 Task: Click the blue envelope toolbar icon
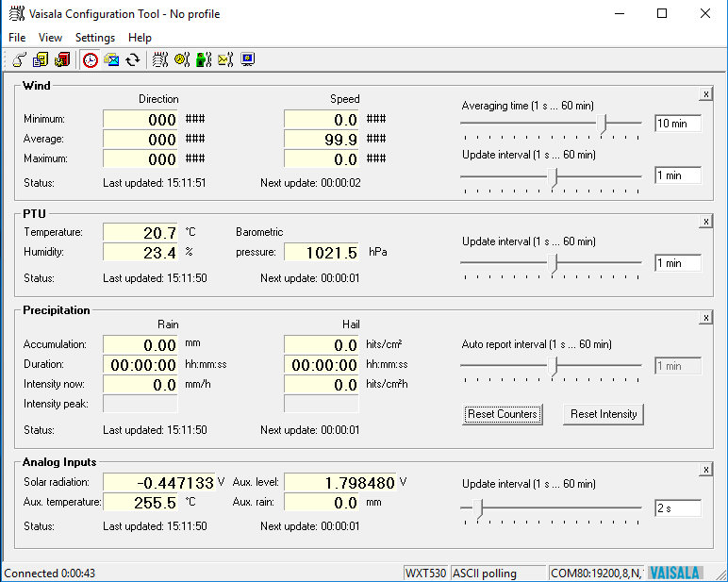(111, 59)
